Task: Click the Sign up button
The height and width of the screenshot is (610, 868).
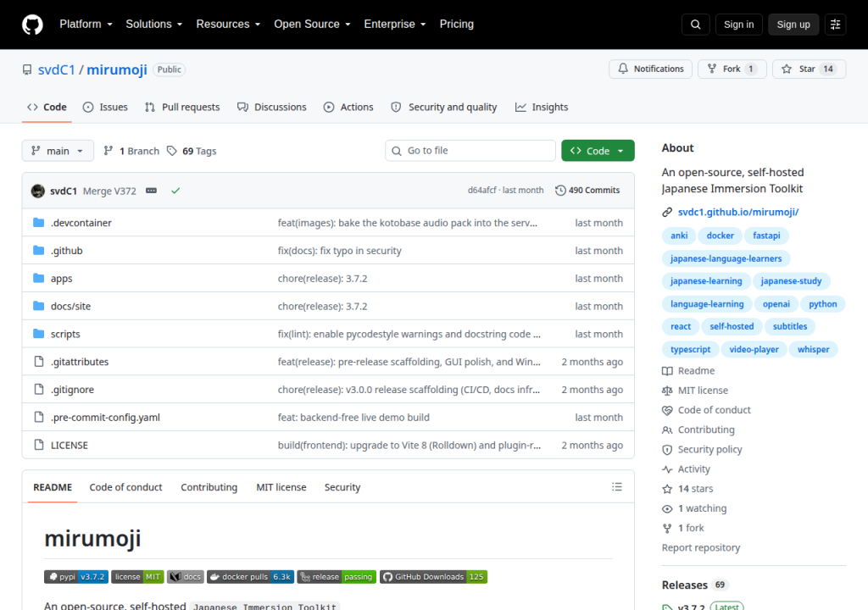Action: [793, 25]
